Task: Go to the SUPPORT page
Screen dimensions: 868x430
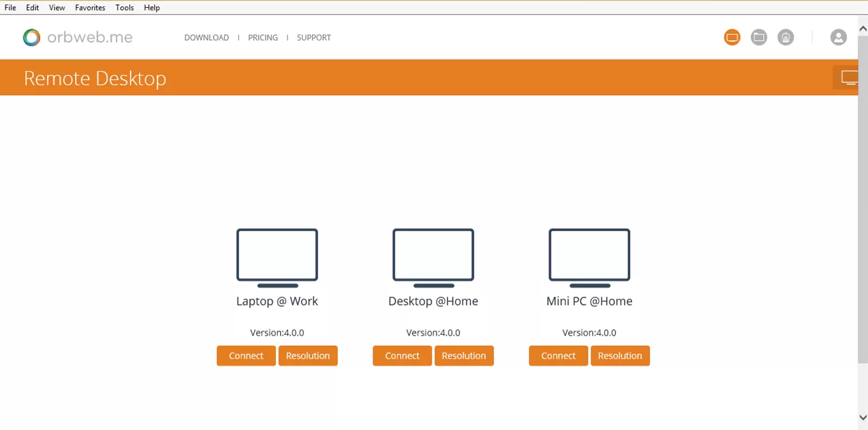Action: coord(314,38)
